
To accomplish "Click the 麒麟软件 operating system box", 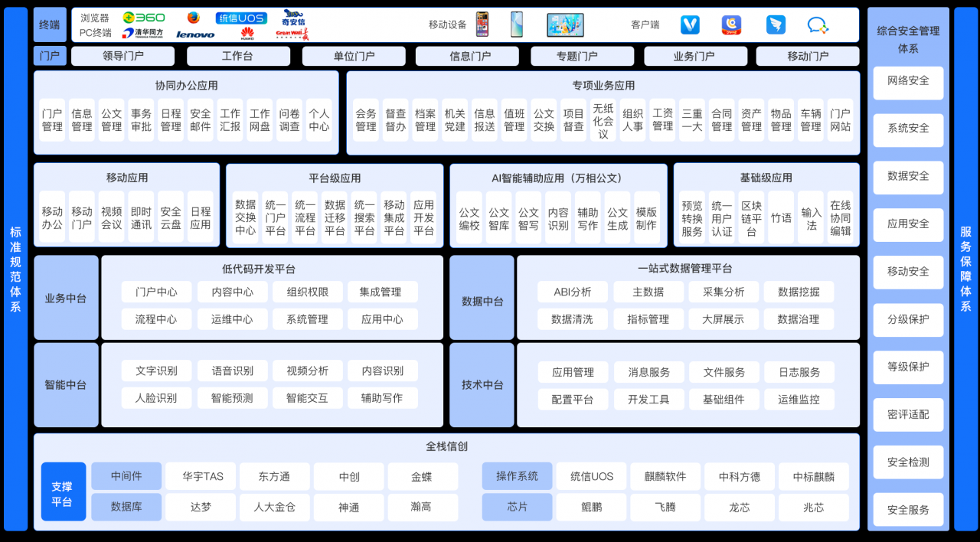I will coord(665,476).
